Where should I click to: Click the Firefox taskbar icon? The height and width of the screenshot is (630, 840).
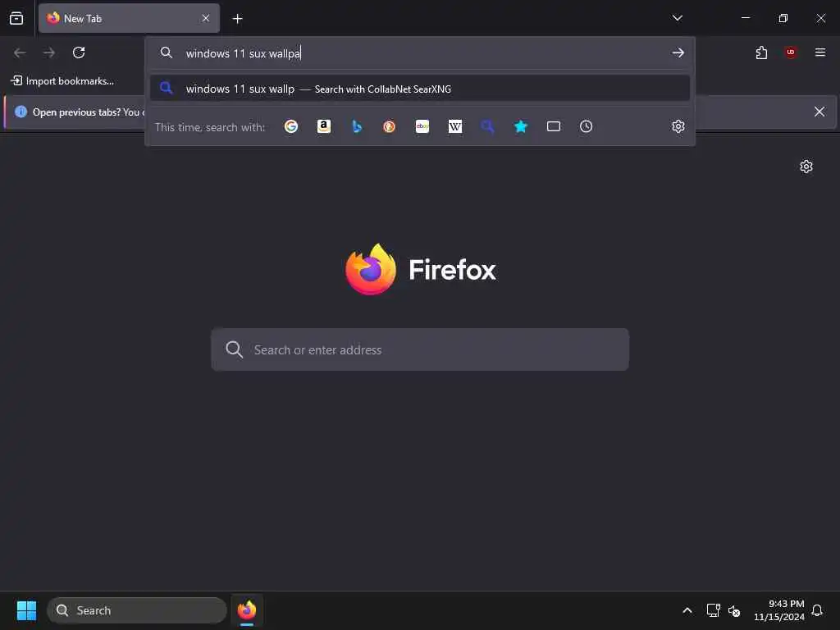246,610
